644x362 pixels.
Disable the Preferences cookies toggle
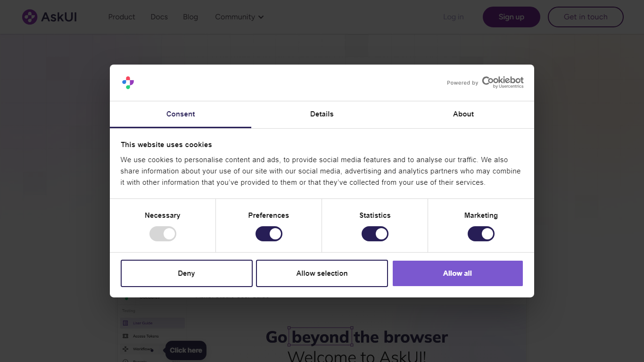click(x=269, y=234)
